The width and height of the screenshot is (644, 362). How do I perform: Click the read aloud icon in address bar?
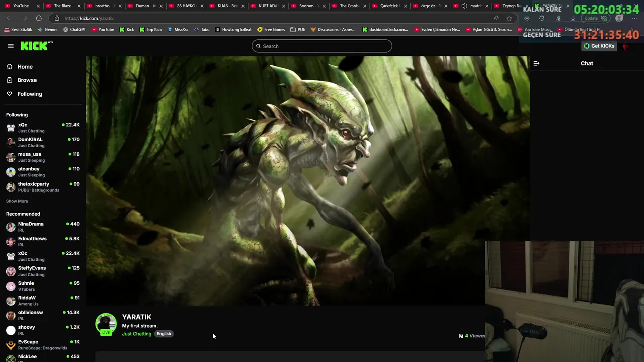pos(496,18)
